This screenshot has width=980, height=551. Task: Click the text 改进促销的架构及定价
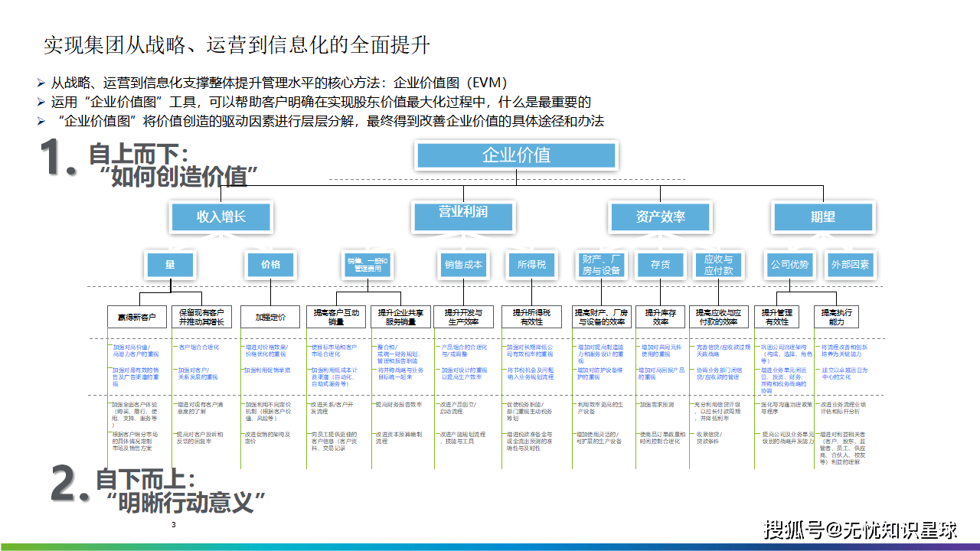coord(267,438)
